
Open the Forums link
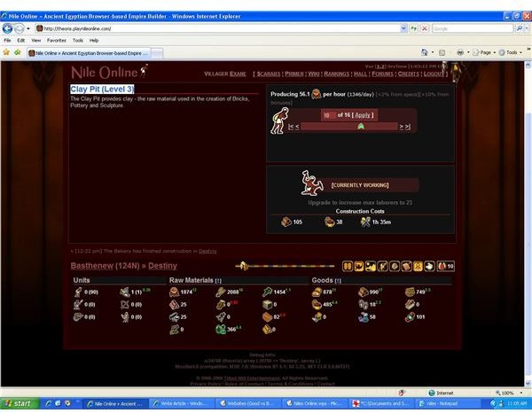[382, 74]
